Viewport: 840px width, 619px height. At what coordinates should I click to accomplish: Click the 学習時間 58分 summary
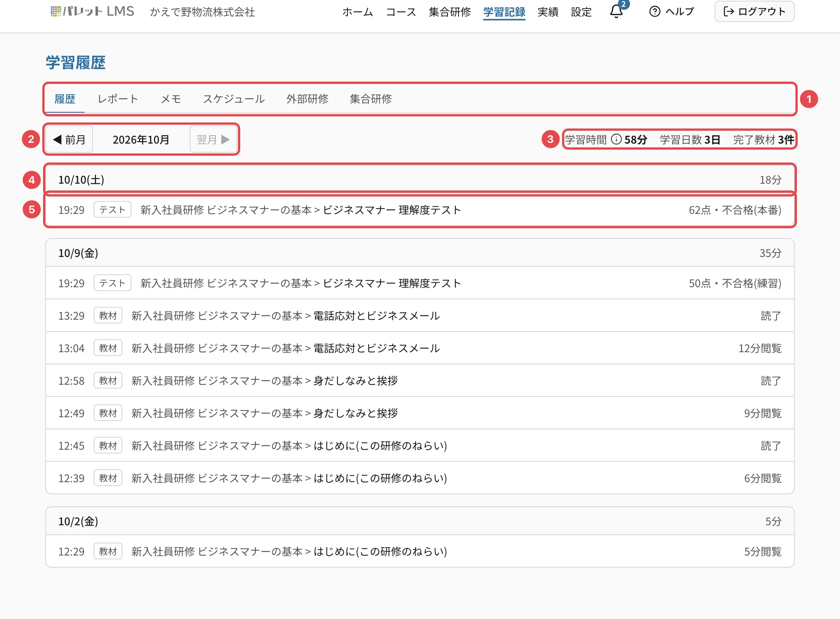[x=606, y=139]
